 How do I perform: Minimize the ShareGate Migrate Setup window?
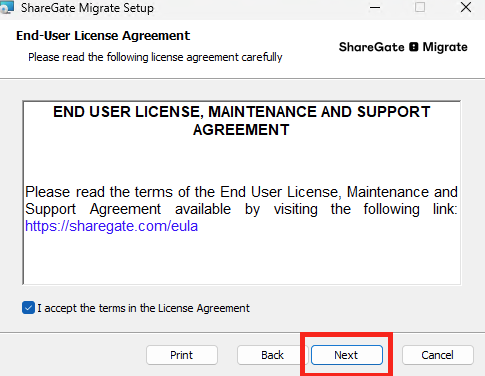pyautogui.click(x=375, y=7)
